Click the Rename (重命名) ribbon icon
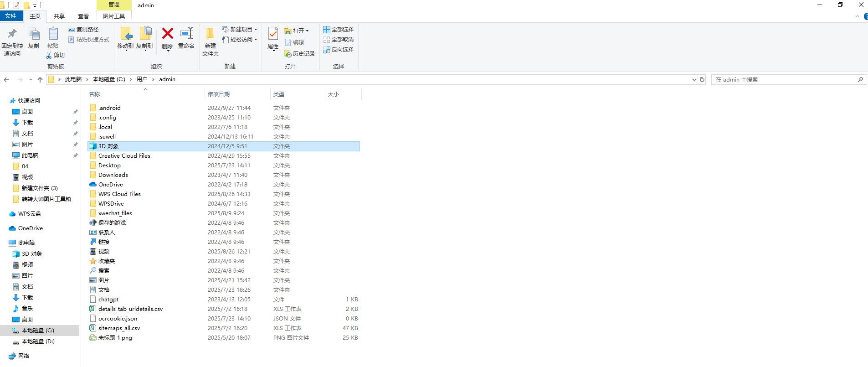Image resolution: width=868 pixels, height=367 pixels. [186, 34]
